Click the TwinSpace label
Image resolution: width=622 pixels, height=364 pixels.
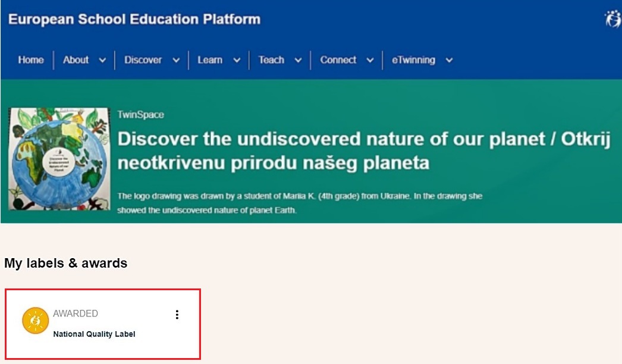click(x=140, y=115)
